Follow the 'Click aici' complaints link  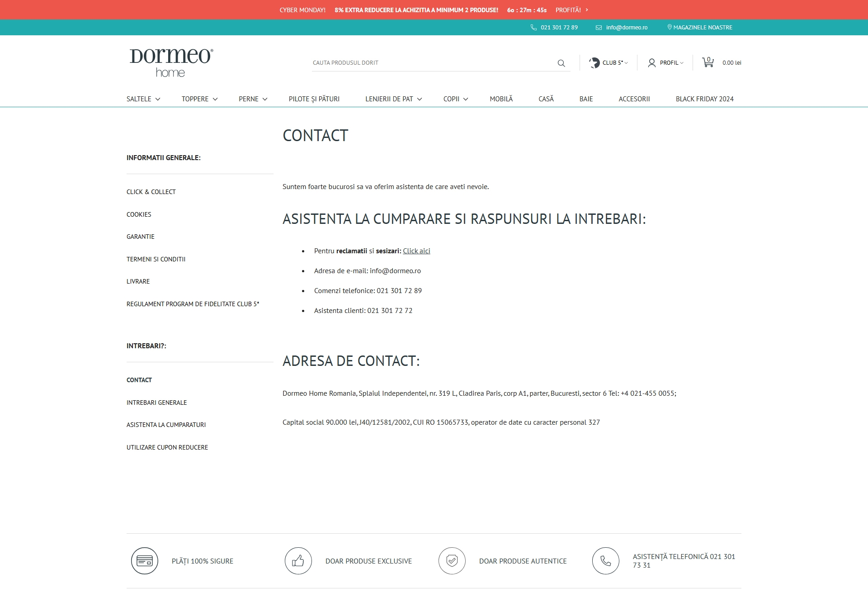[x=416, y=251]
